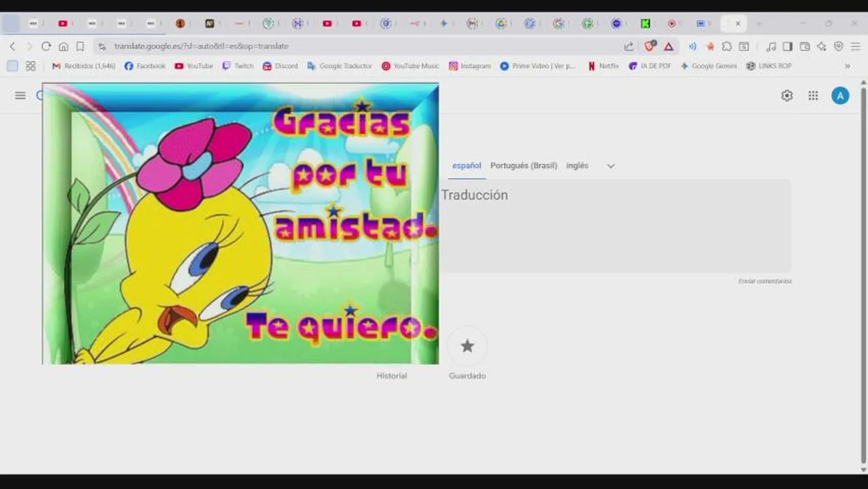Open the YouTube Music bookmark
868x489 pixels.
[x=410, y=66]
